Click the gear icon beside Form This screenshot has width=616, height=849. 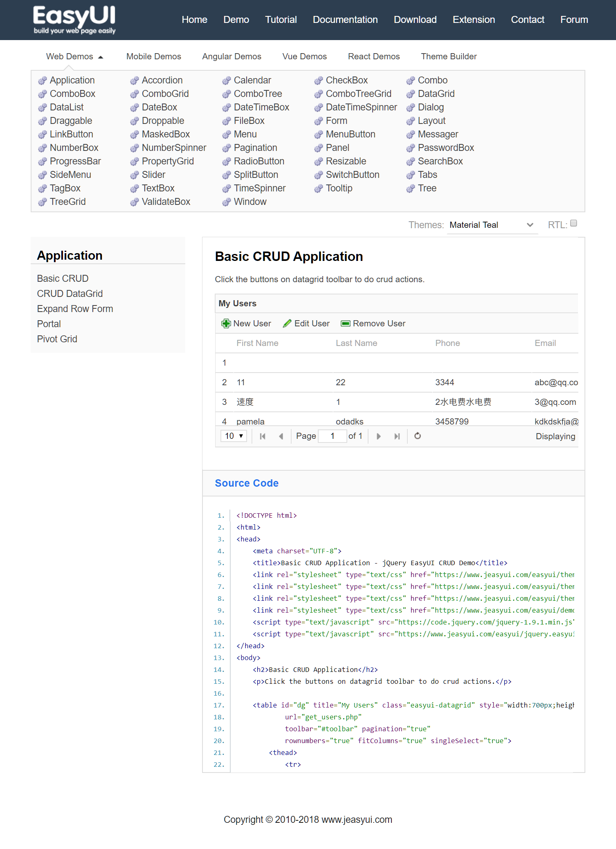coord(319,121)
